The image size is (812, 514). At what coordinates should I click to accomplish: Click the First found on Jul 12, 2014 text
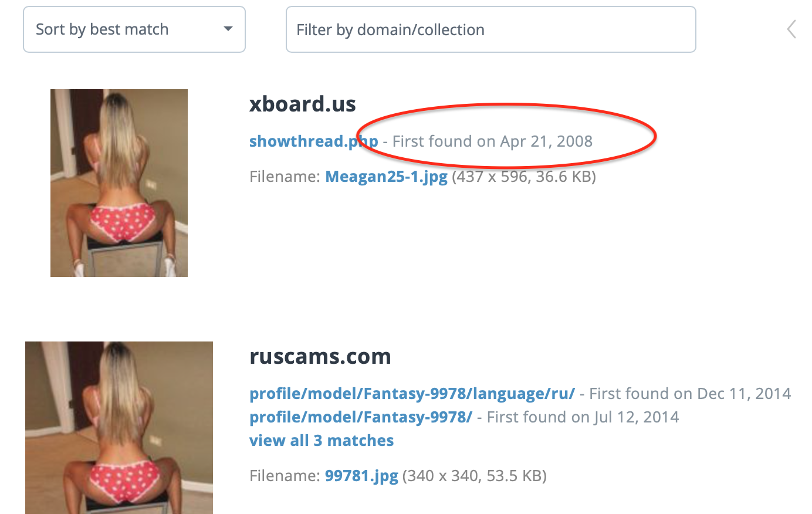(583, 417)
